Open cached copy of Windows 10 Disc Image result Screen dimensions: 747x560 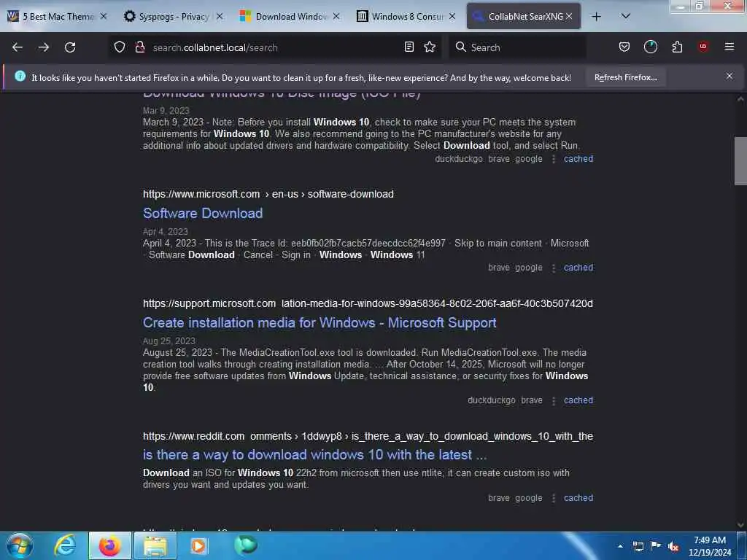pos(578,158)
